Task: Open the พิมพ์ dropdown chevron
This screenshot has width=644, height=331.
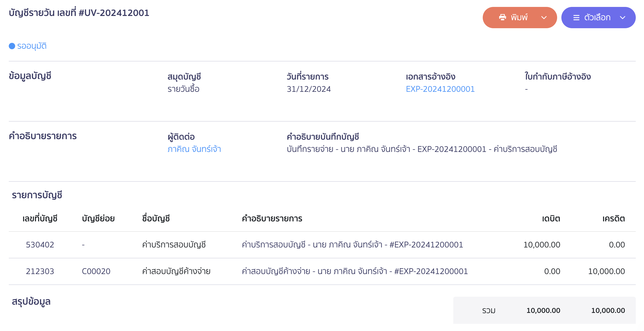Action: coord(544,18)
